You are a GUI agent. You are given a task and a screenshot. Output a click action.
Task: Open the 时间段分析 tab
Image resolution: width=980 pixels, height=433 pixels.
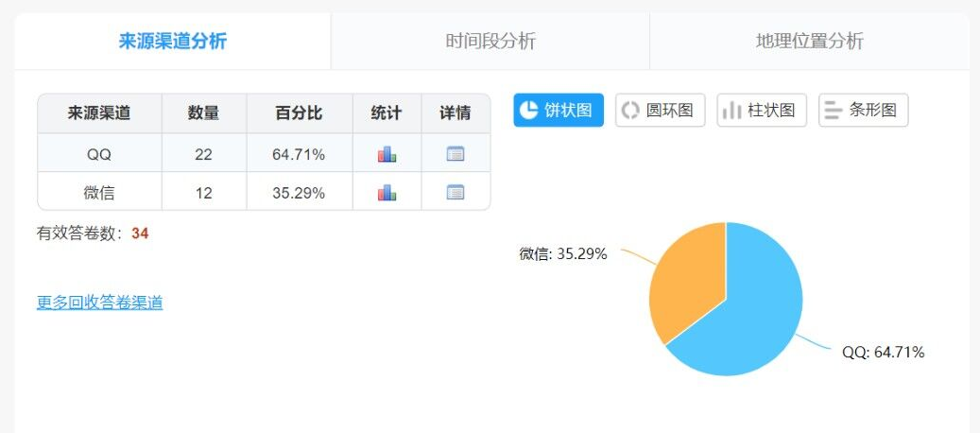coord(490,41)
